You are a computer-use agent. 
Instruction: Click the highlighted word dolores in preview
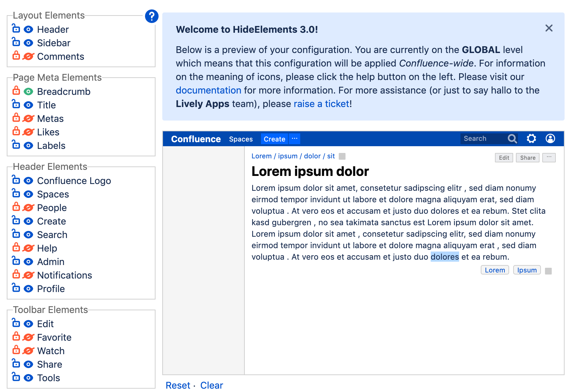pos(445,257)
